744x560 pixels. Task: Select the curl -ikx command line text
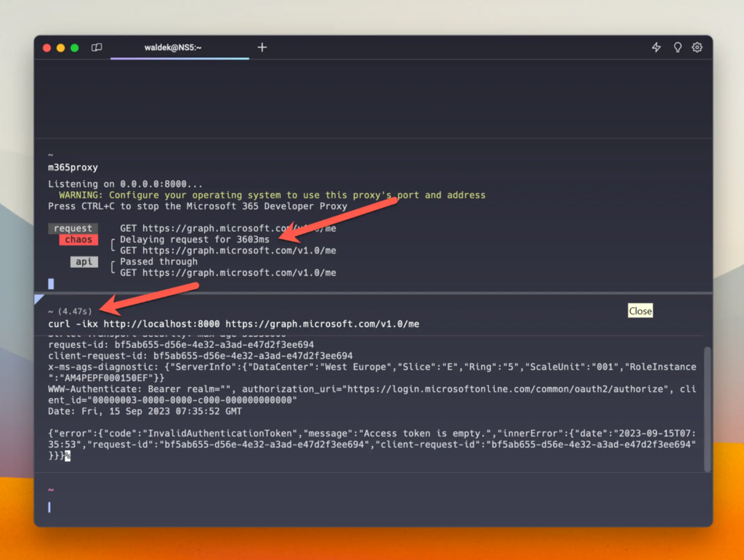click(233, 324)
